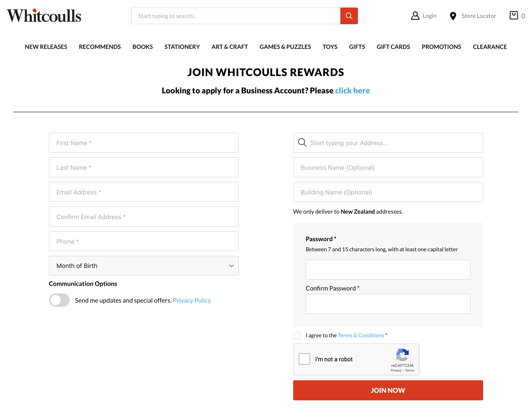Click the Login person icon
Image resolution: width=532 pixels, height=411 pixels.
click(x=415, y=16)
